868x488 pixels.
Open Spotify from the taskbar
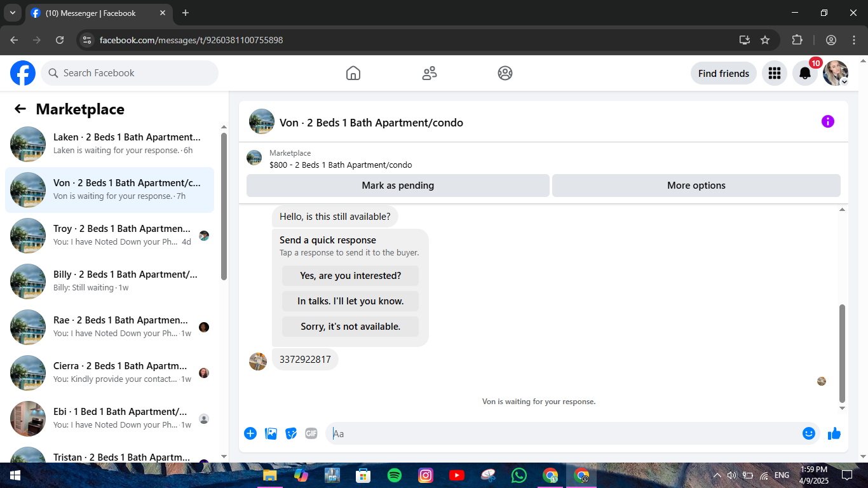(395, 475)
